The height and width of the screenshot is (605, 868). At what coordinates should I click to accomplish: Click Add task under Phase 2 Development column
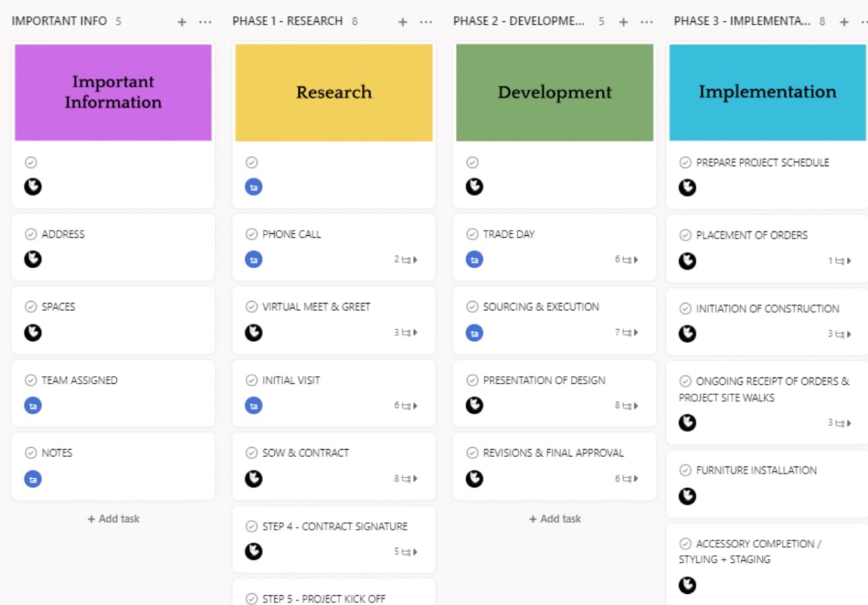pos(555,519)
